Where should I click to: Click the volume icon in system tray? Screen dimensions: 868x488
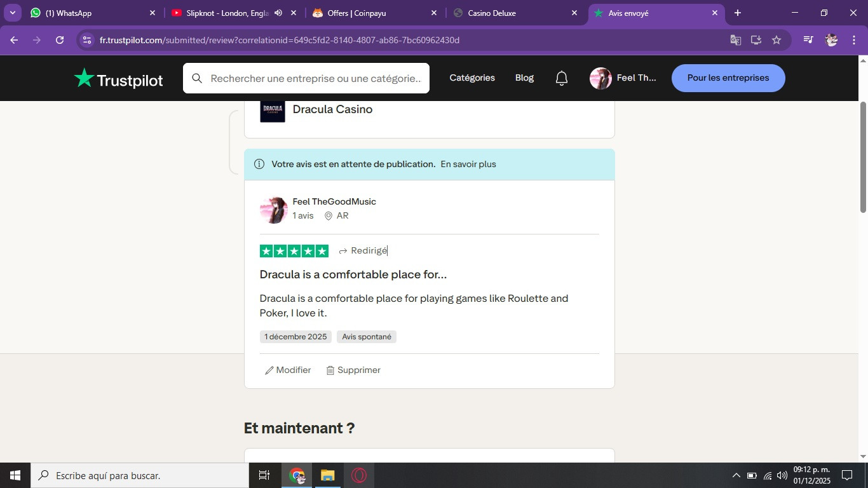(x=782, y=475)
